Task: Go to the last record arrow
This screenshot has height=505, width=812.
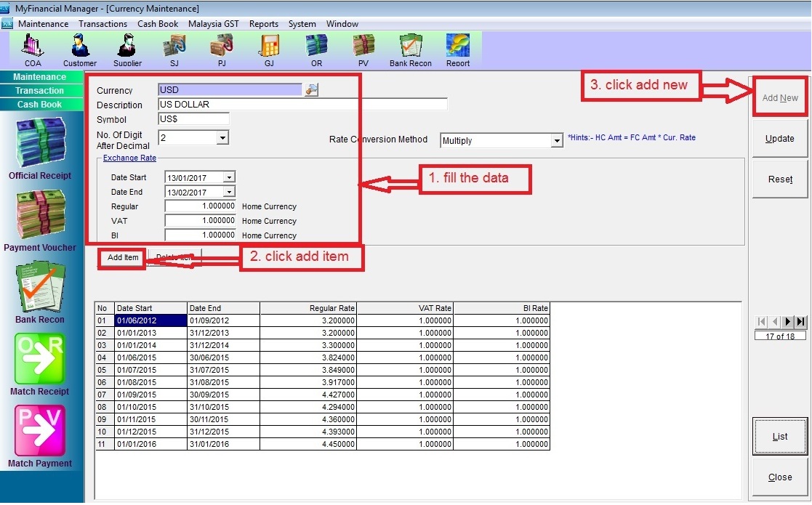Action: [801, 322]
